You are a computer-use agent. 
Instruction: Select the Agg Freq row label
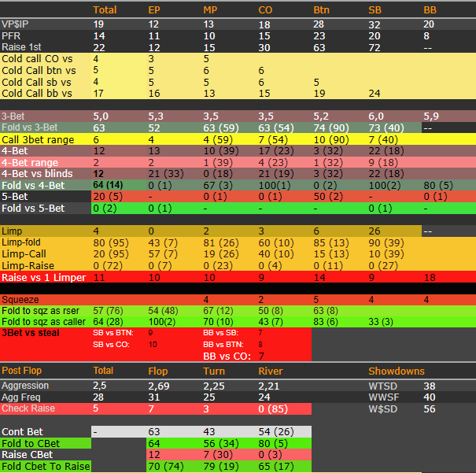coord(21,397)
